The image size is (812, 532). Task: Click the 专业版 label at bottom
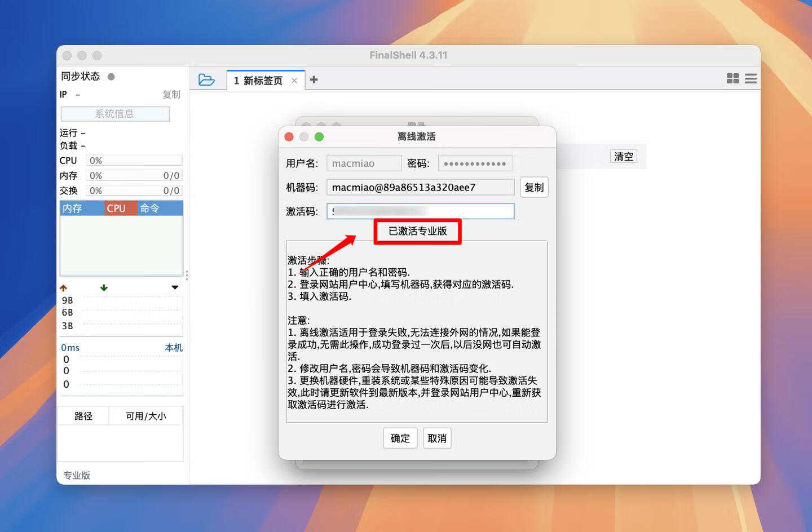pos(77,475)
